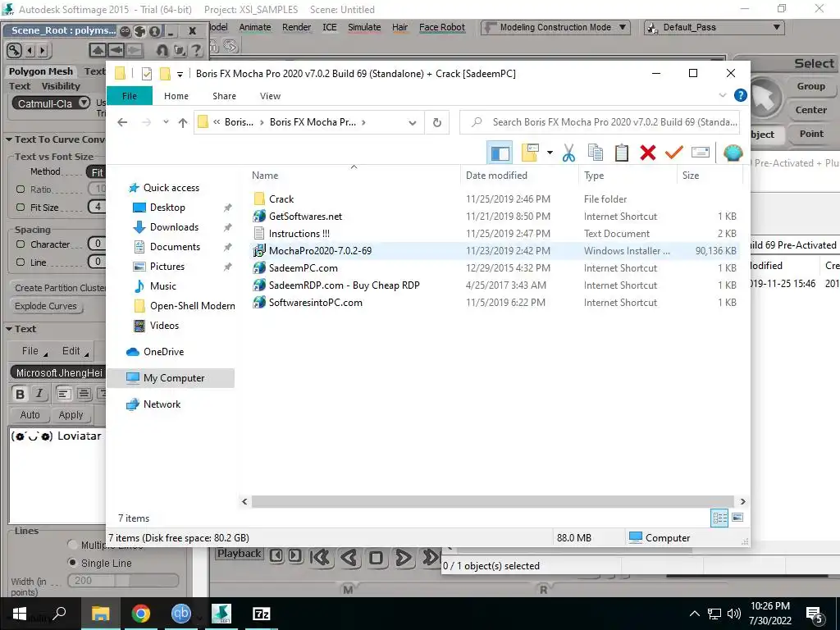Toggle the Character spacing animation checkbox
Image resolution: width=840 pixels, height=630 pixels.
[21, 244]
